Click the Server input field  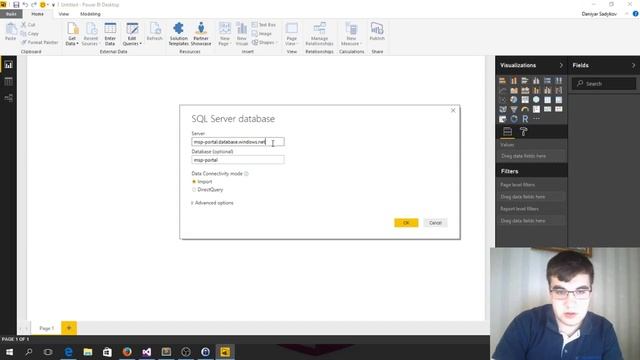pos(238,142)
